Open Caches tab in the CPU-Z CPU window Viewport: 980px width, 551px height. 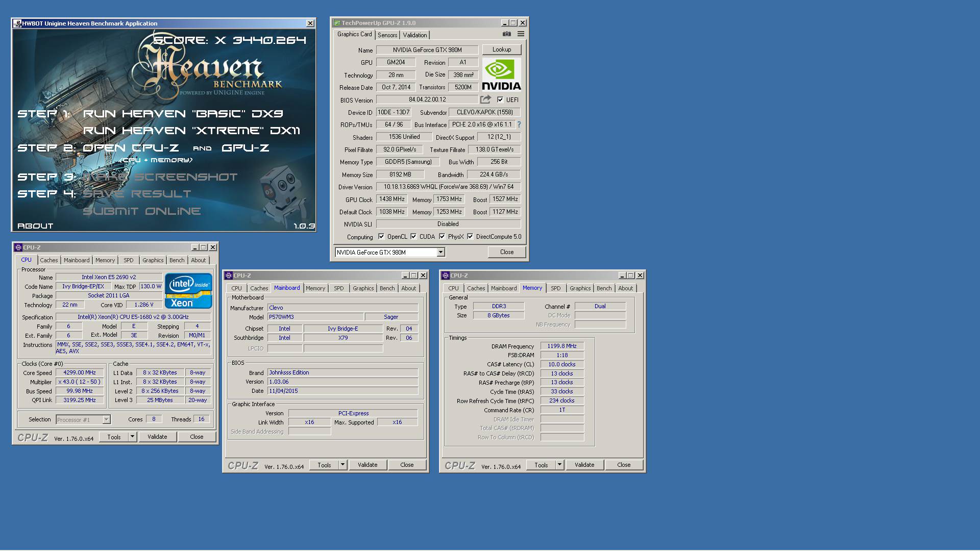click(x=49, y=260)
